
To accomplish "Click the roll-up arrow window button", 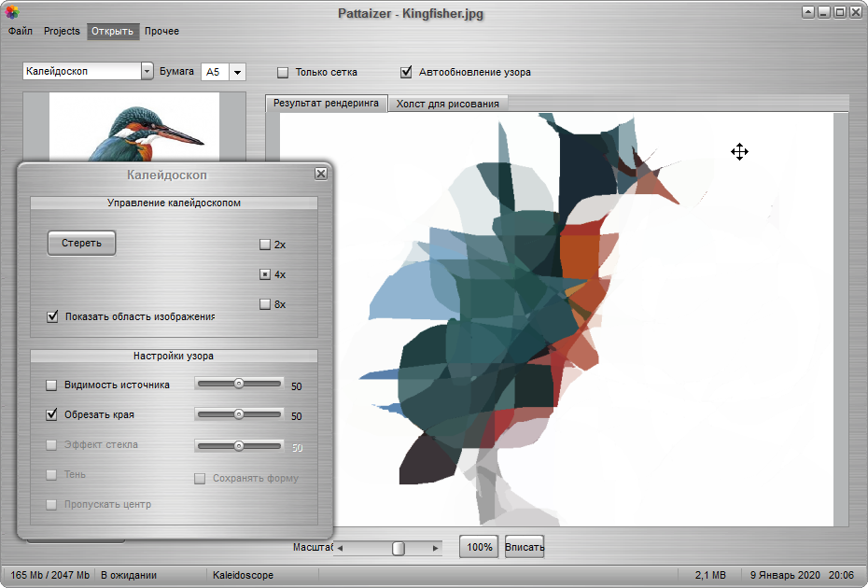I will coord(808,12).
